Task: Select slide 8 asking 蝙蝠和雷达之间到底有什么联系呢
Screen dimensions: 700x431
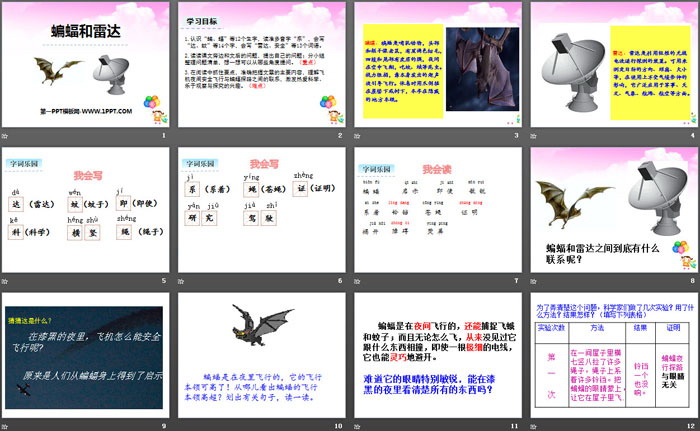Action: click(614, 210)
